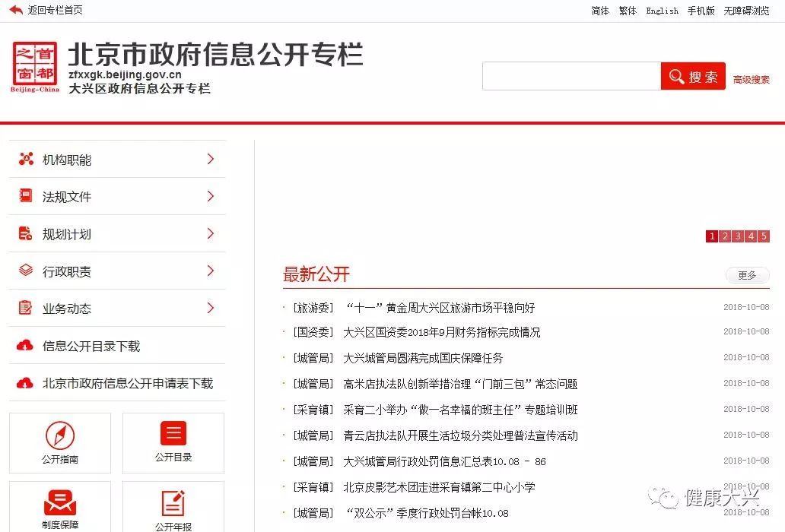
Task: Expand the 行政职责 chevron arrow
Action: click(211, 271)
